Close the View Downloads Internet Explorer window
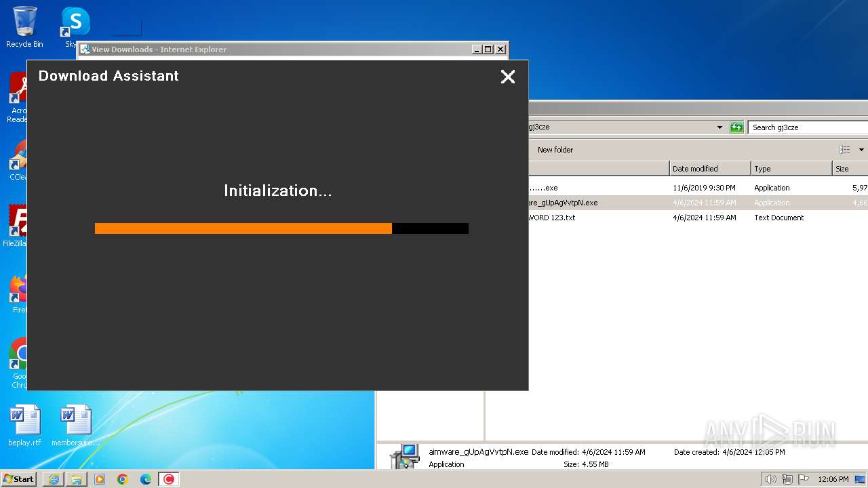This screenshot has width=868, height=488. (x=500, y=49)
